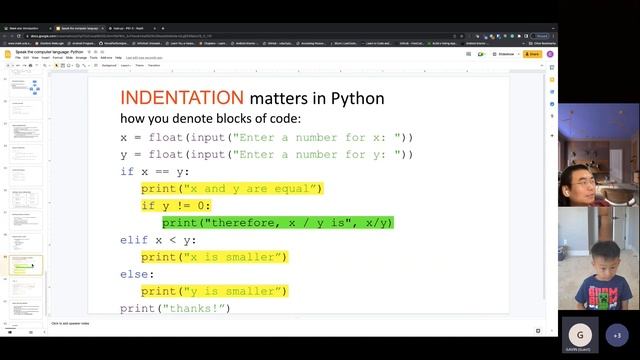Switch to the first browser tab
This screenshot has height=360, width=640.
coord(27,28)
